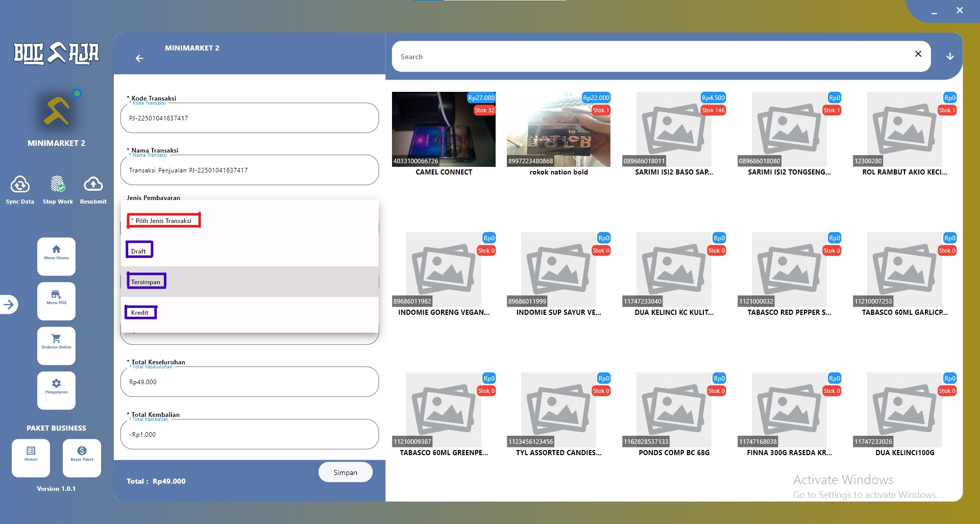Click the Total Keseluruhan field
Image resolution: width=980 pixels, height=524 pixels.
click(x=250, y=382)
